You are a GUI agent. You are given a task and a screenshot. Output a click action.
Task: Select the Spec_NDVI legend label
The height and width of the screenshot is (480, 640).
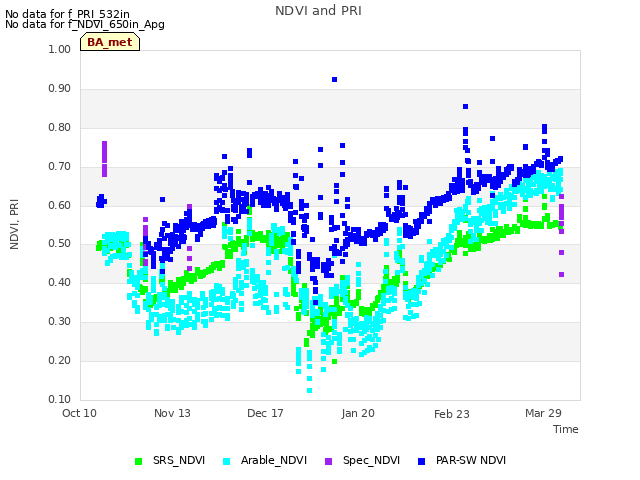coord(371,460)
